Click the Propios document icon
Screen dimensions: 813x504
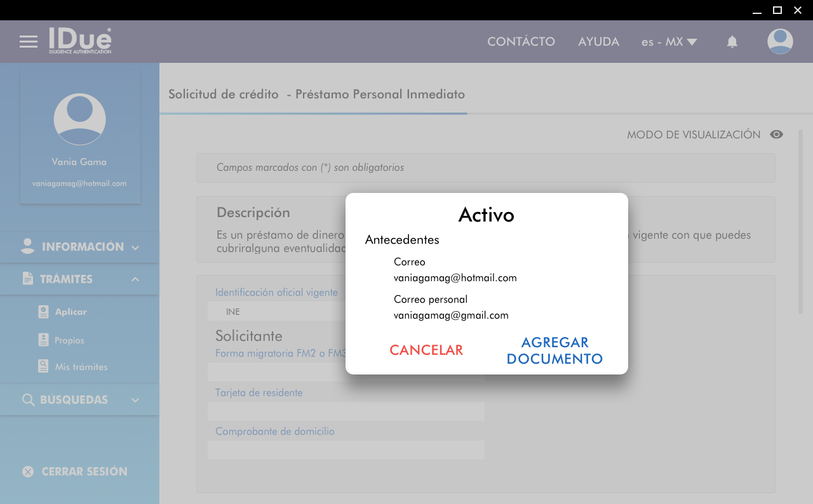43,340
